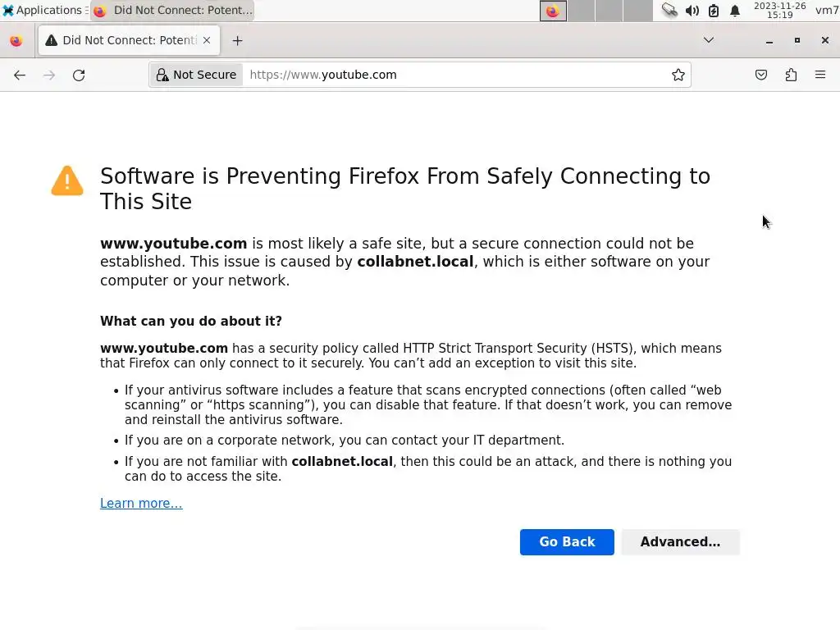Select the Did Not Connect browser tab
840x630 pixels.
[123, 40]
